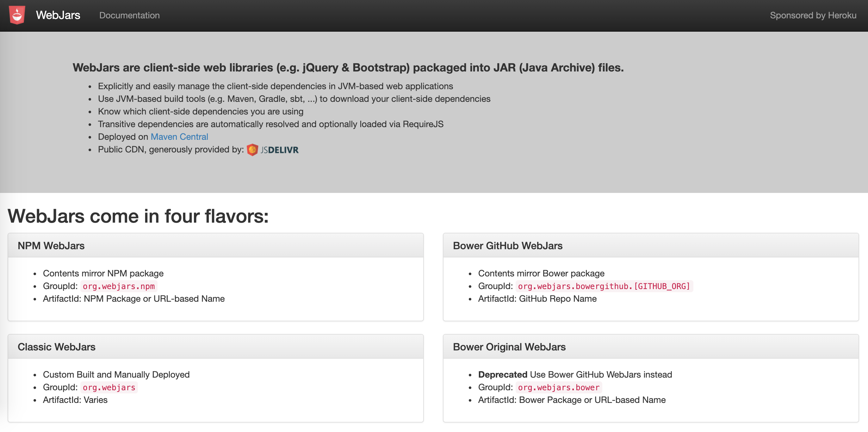Click 'Transitive dependencies are automatically resolved' bullet
Viewport: 868px width, 432px height.
(270, 124)
